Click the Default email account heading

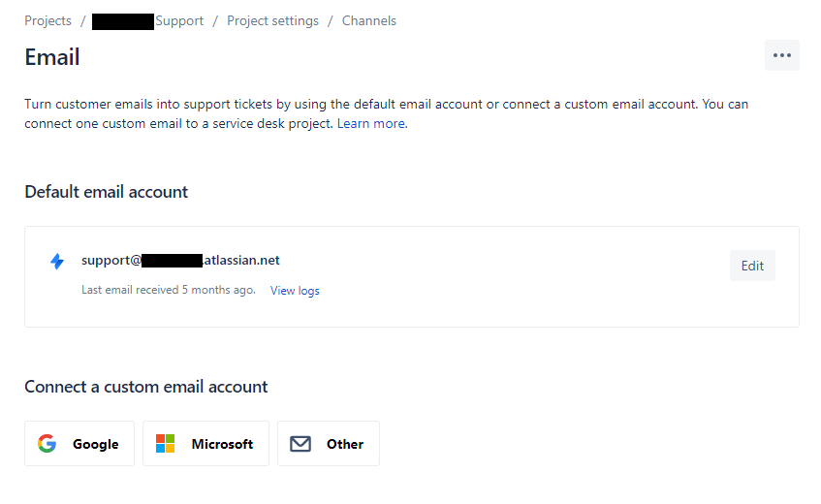[x=106, y=192]
